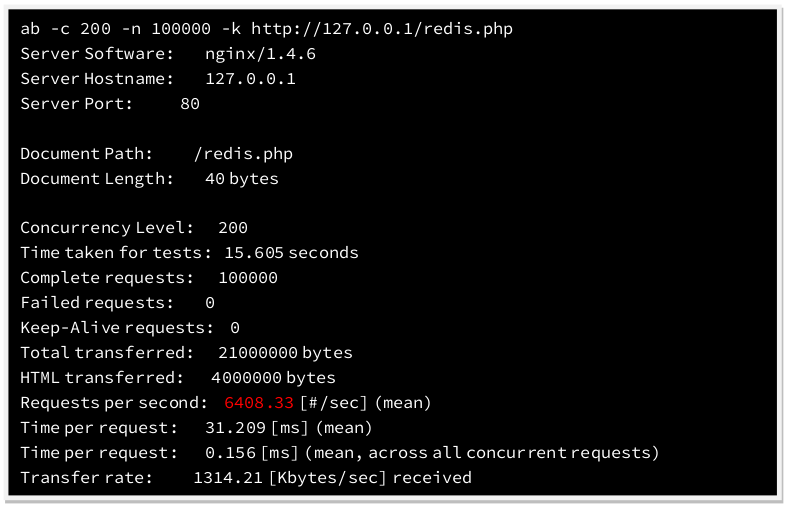Click the 1314.21 transfer rate value

click(x=227, y=478)
